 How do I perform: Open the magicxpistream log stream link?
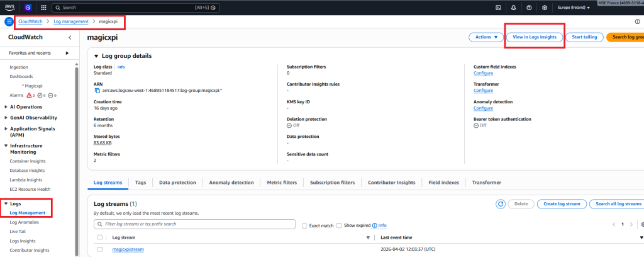128,249
